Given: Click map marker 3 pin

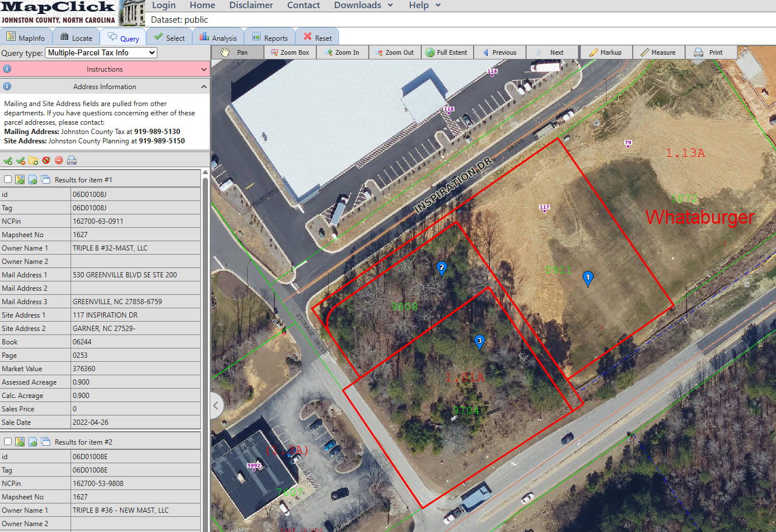Looking at the screenshot, I should [479, 341].
